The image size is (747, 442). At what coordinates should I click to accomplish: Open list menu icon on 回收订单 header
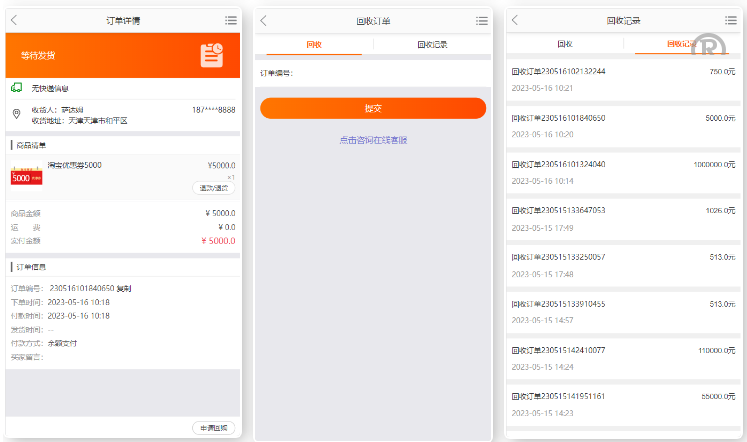click(482, 20)
